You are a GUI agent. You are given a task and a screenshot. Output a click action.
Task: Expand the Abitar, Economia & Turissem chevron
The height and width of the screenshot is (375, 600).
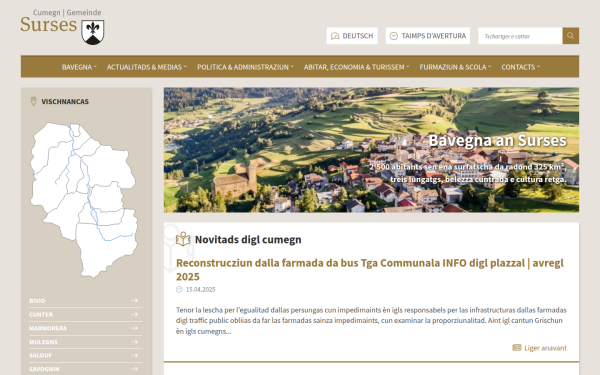pos(408,67)
